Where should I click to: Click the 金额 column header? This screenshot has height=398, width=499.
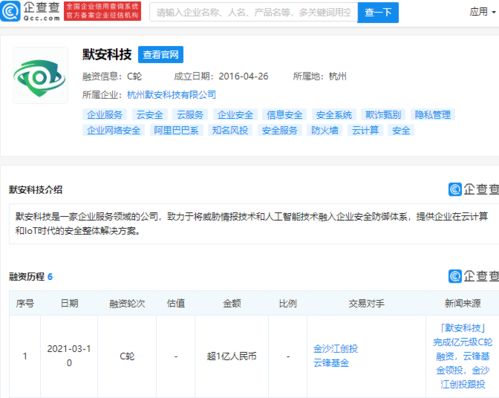pos(232,303)
